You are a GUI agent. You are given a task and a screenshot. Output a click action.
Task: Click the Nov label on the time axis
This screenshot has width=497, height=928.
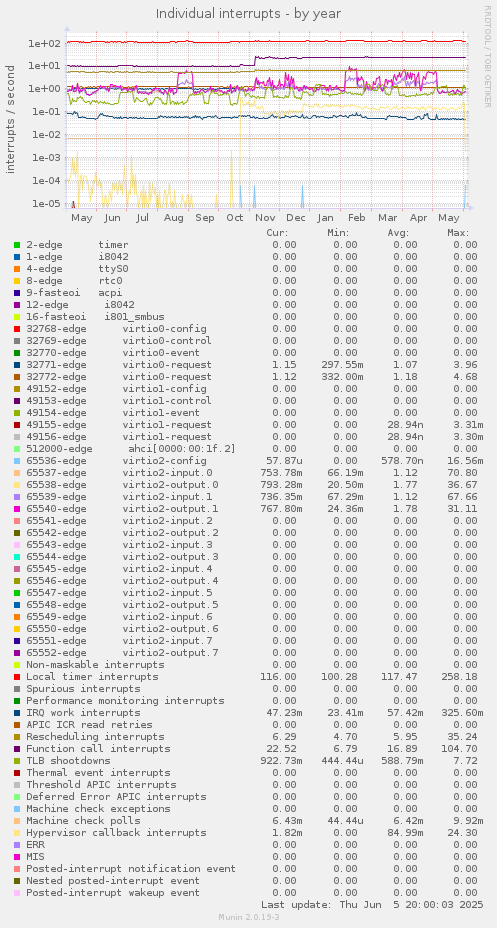click(x=266, y=218)
